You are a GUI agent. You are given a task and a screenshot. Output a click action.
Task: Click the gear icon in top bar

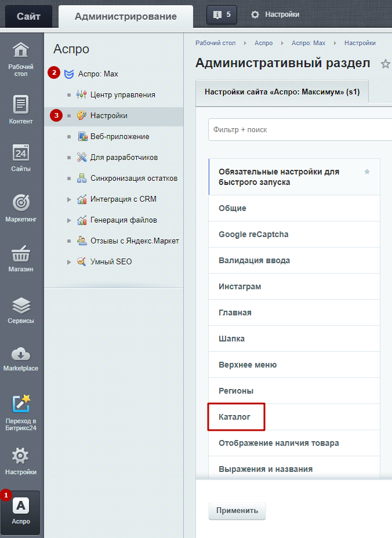(255, 14)
